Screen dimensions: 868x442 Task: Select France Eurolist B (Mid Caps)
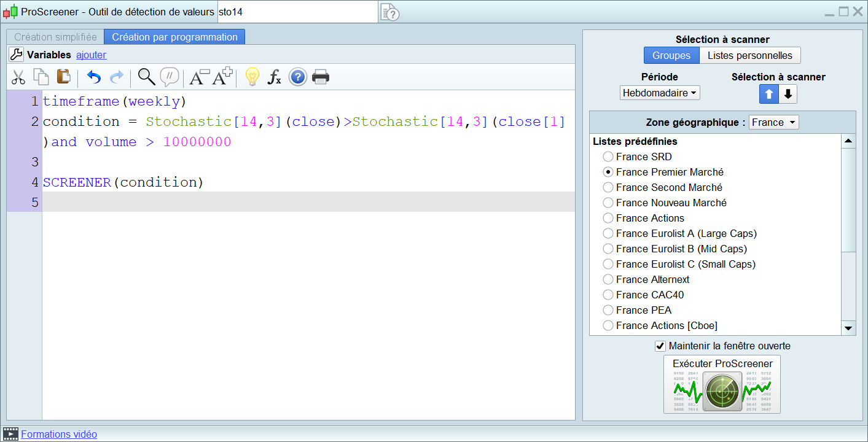(608, 249)
